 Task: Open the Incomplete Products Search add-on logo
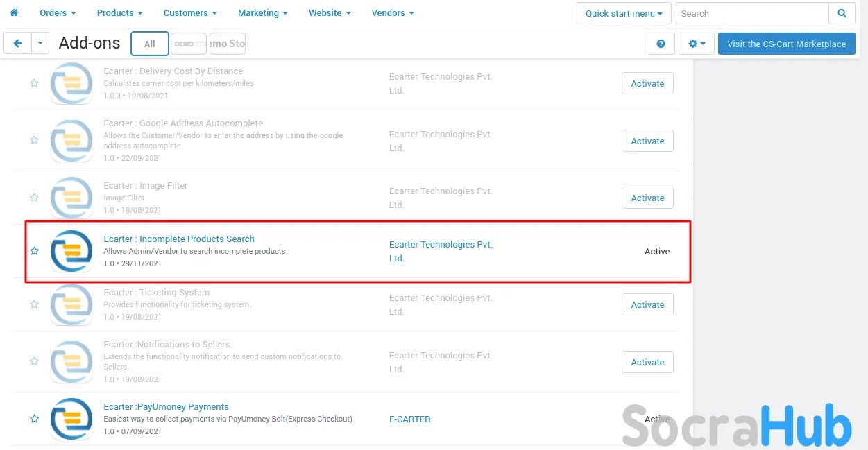click(x=71, y=251)
